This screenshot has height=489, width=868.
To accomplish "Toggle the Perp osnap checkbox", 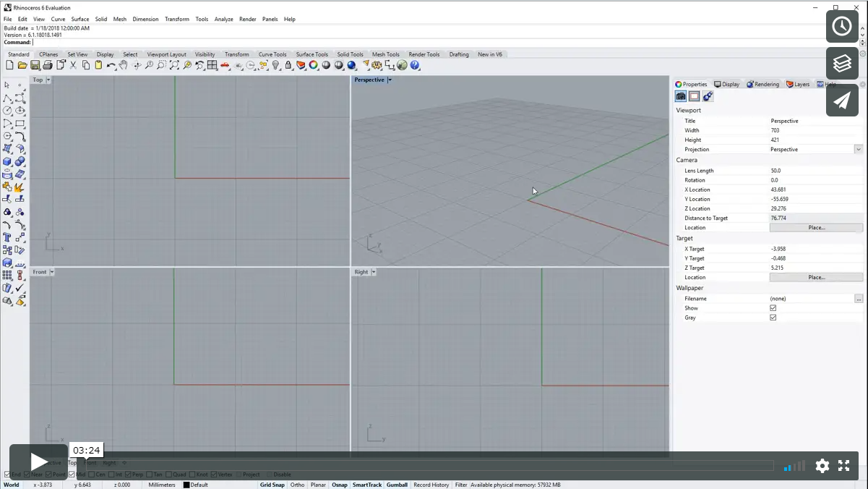I will point(128,475).
